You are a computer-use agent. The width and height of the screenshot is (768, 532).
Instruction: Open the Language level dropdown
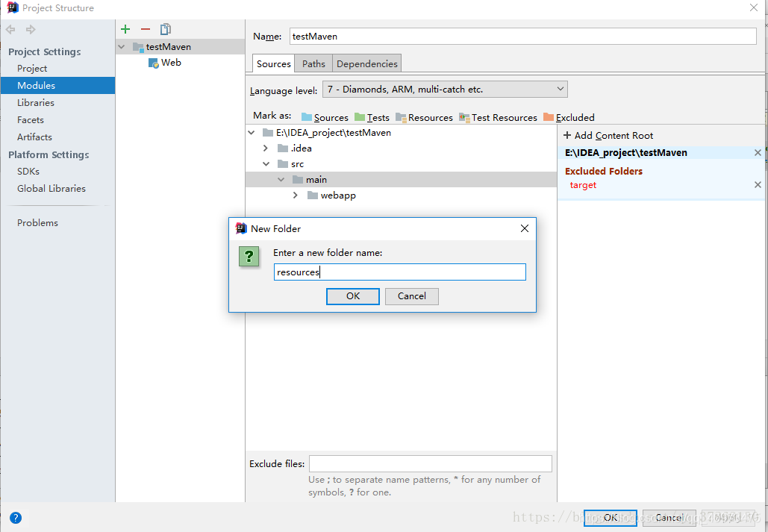coord(446,89)
